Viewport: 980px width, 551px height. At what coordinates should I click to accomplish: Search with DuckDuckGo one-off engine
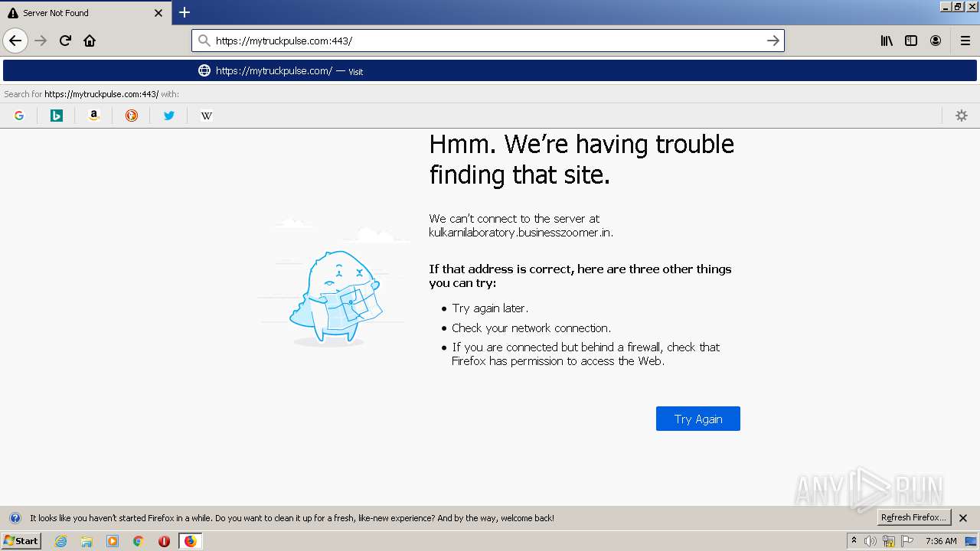click(x=132, y=116)
